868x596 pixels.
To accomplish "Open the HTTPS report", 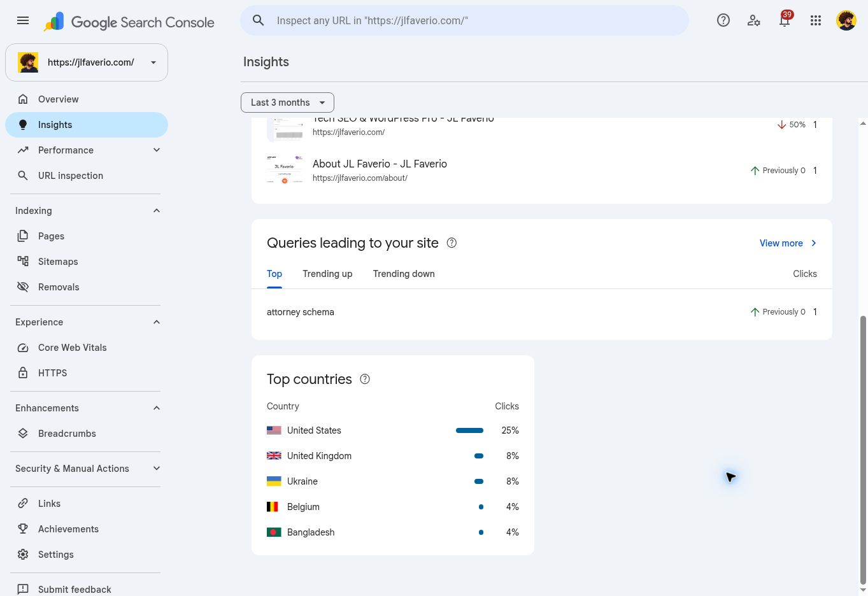I will pos(87,373).
